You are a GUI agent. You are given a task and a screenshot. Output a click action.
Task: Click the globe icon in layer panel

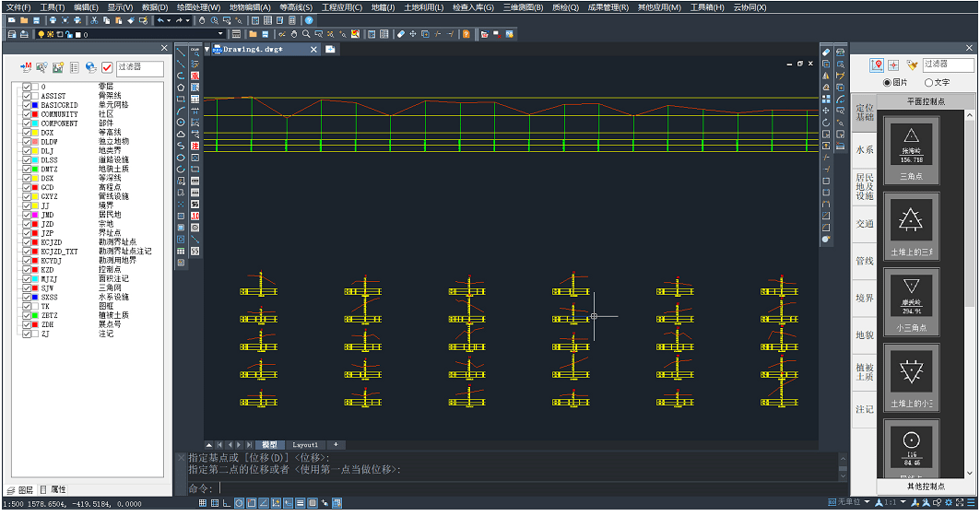(x=90, y=67)
